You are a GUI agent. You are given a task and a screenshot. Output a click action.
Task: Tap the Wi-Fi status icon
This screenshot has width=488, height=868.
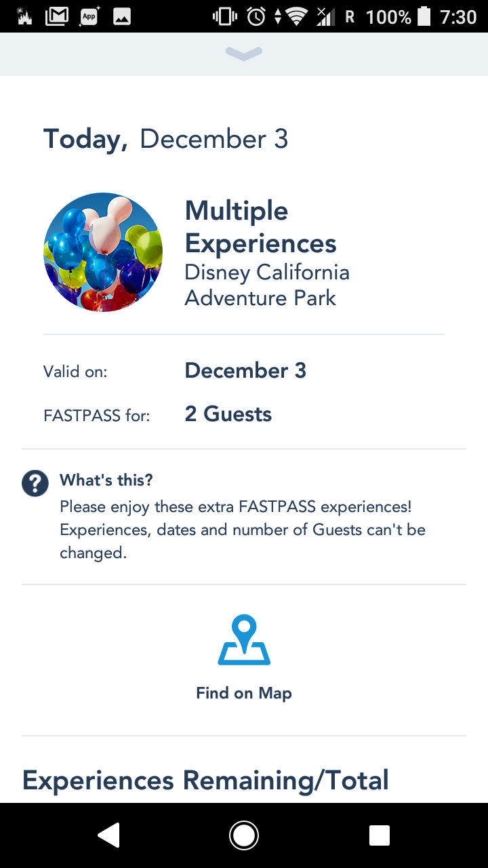(x=297, y=16)
